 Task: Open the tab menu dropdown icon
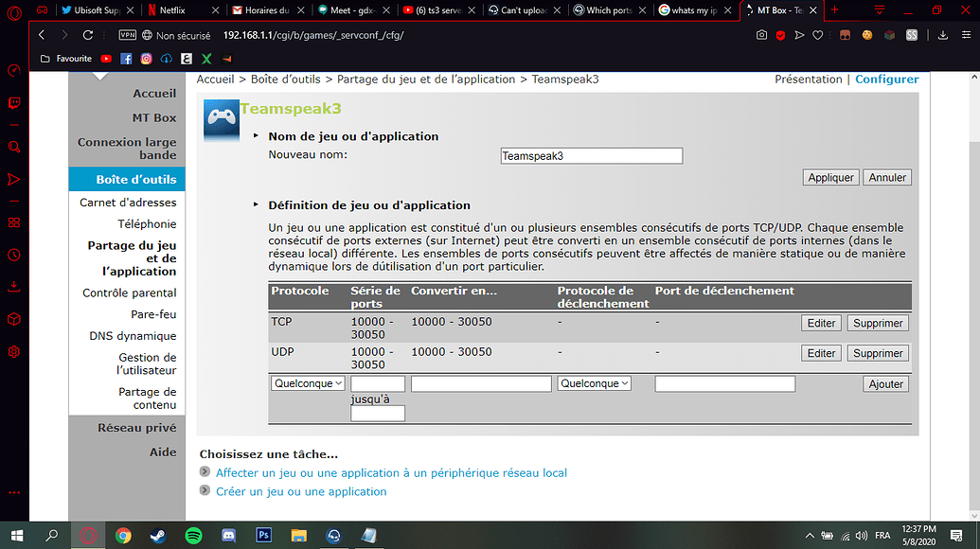click(x=880, y=10)
